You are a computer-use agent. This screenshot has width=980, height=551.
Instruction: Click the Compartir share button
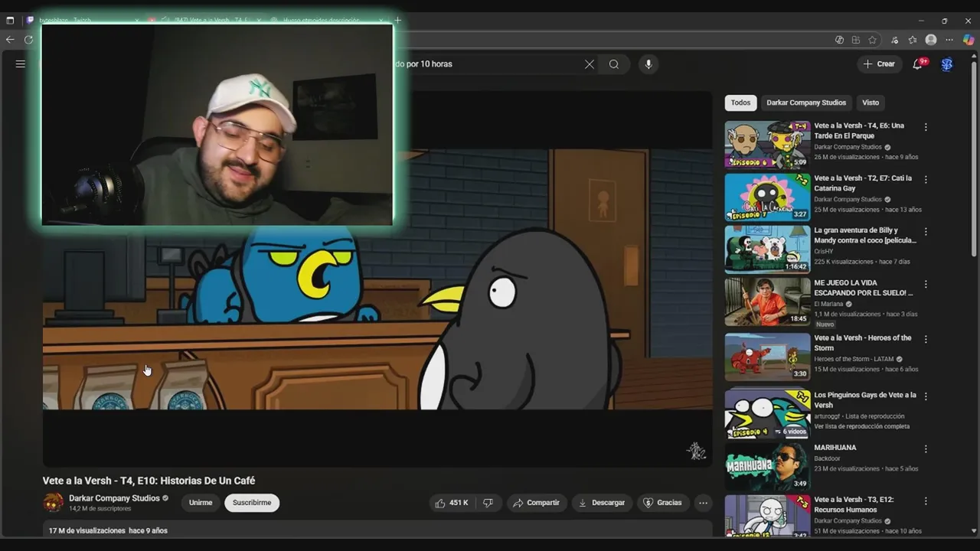tap(537, 503)
